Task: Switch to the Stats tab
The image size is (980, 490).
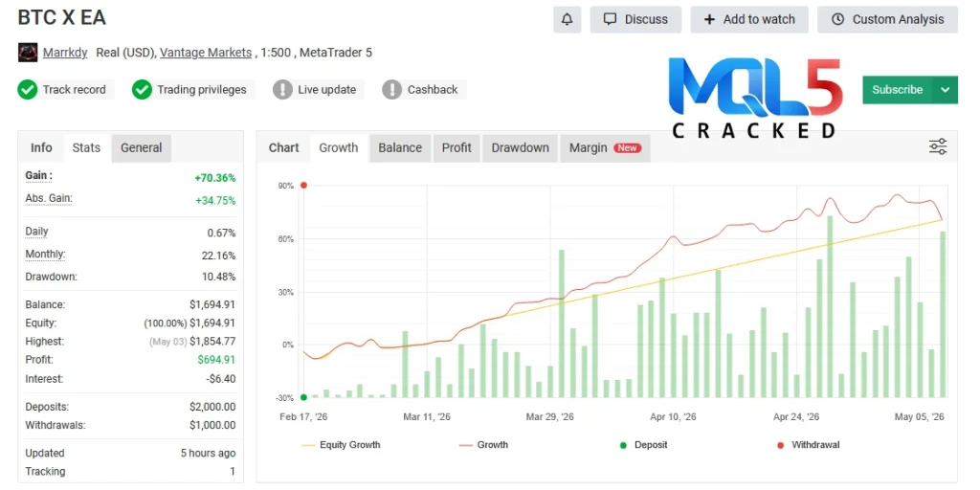Action: (86, 148)
